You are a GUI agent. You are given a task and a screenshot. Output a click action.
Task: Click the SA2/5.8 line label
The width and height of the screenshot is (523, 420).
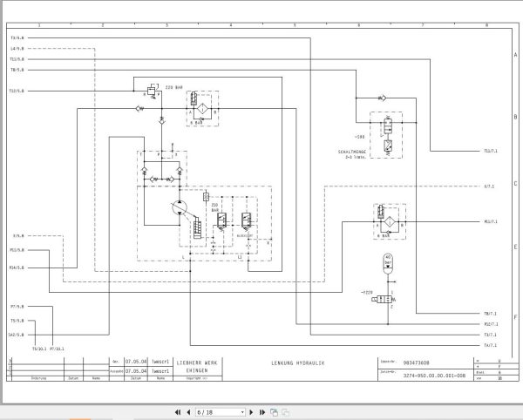coord(16,335)
